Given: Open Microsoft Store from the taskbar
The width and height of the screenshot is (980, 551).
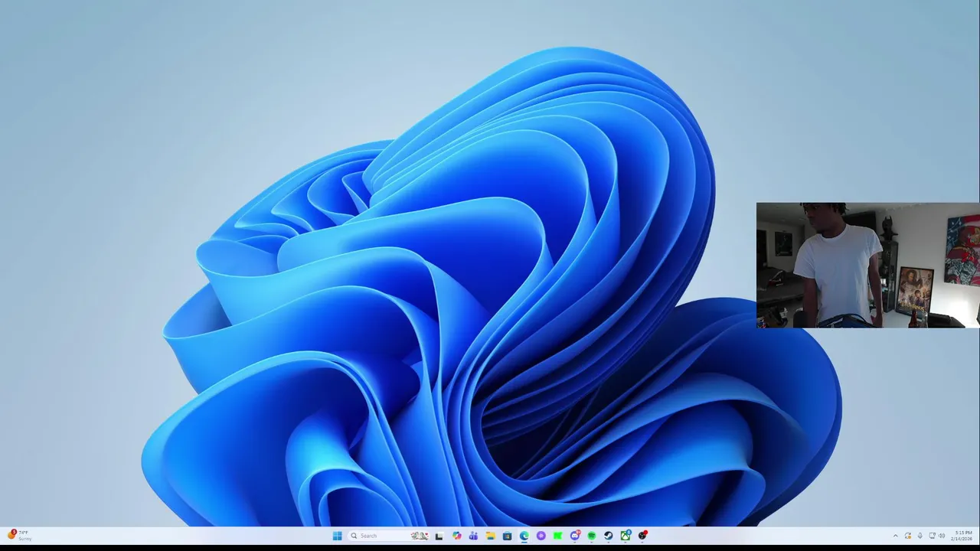Looking at the screenshot, I should [507, 536].
